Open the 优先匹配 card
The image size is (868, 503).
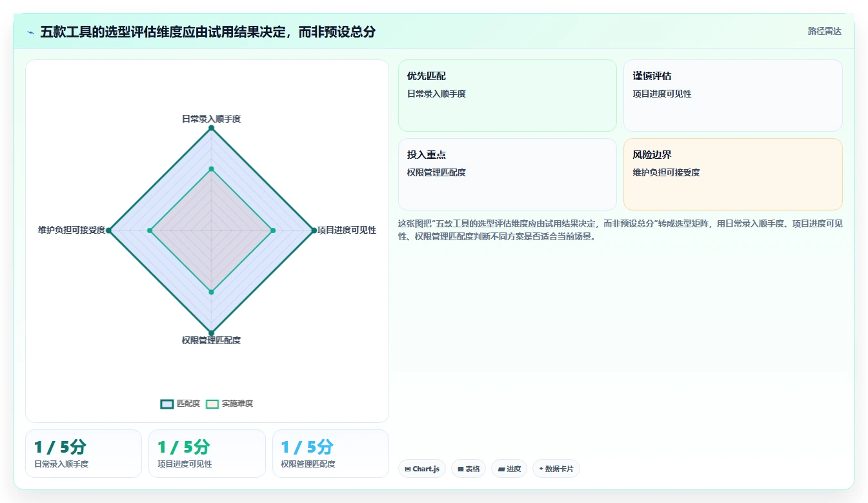coord(507,96)
